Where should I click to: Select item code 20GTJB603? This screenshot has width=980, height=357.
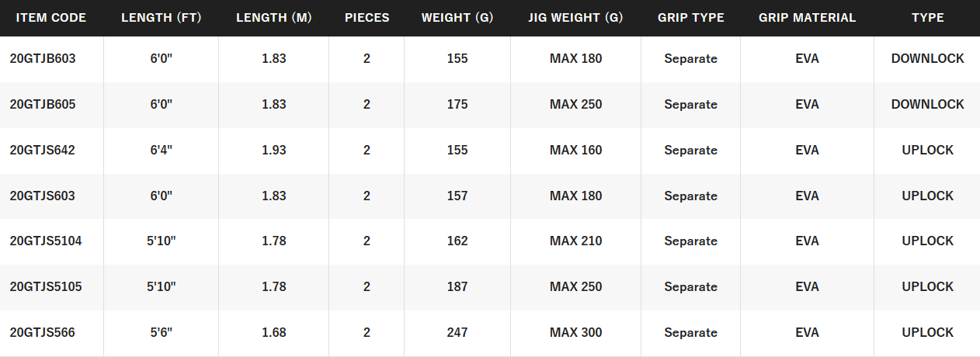tap(43, 58)
